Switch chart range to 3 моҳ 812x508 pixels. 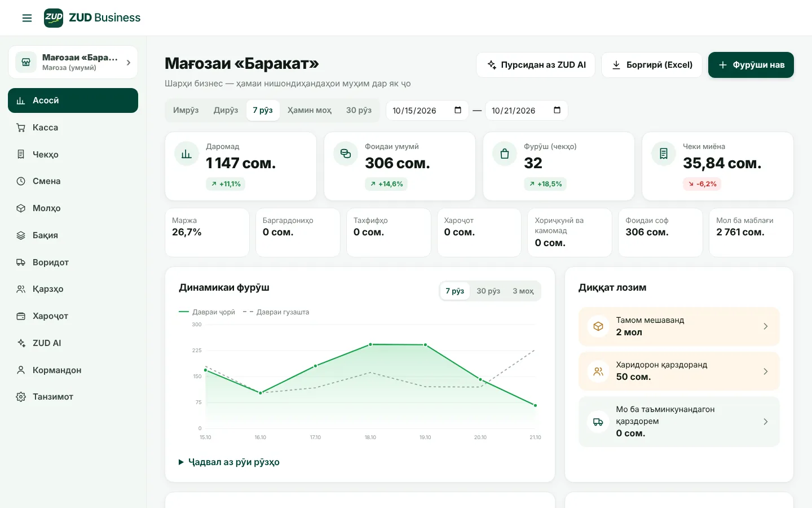[x=523, y=291]
